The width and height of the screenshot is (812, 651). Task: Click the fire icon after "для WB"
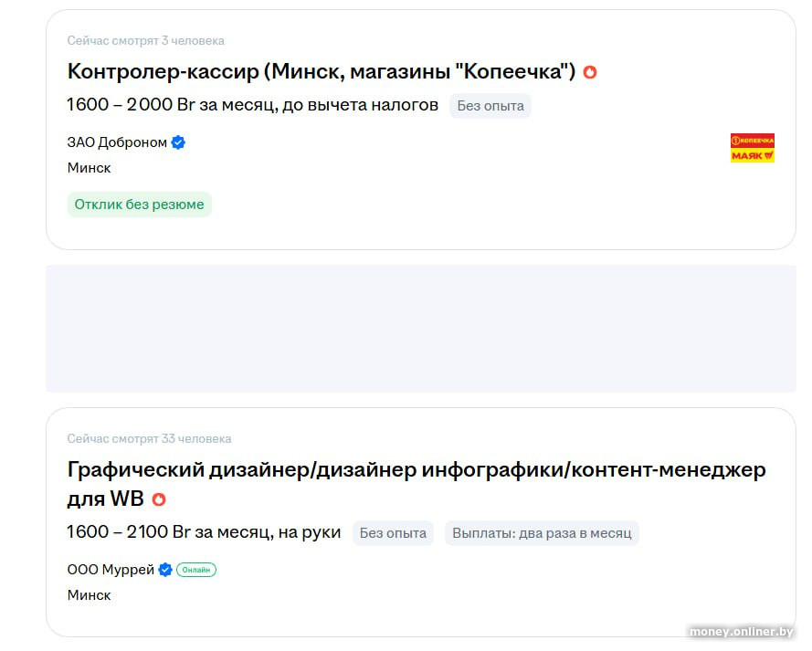click(159, 499)
